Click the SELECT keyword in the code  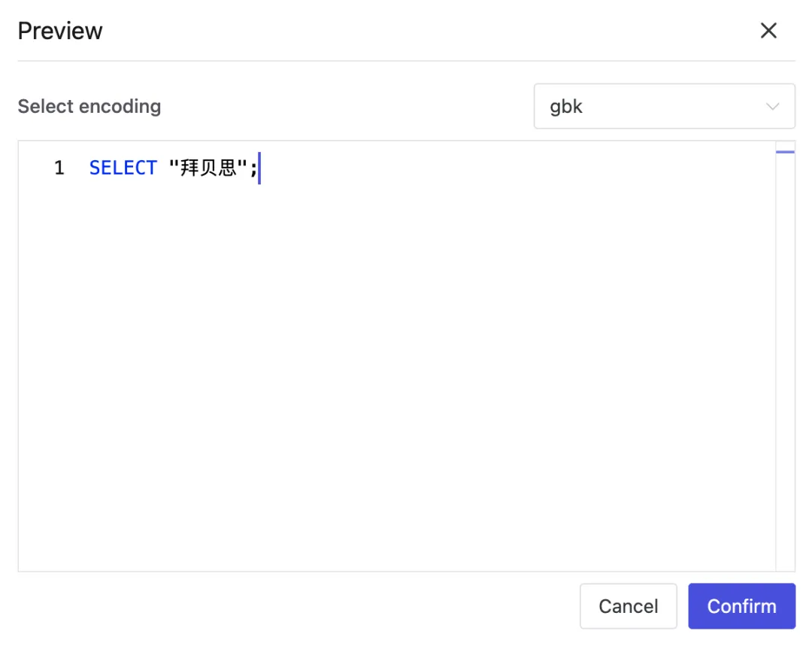(123, 167)
